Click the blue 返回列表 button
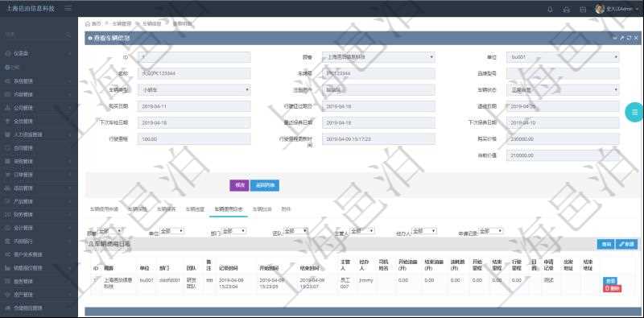Image resolution: width=644 pixels, height=318 pixels. pyautogui.click(x=265, y=186)
